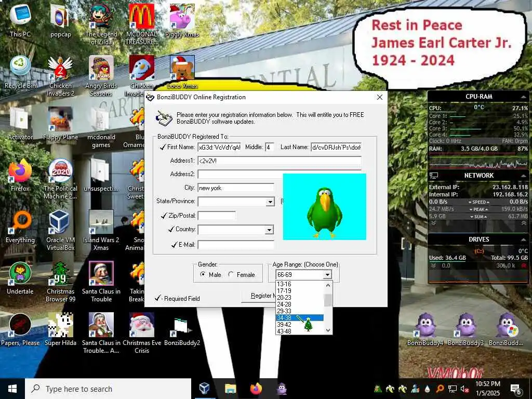532x399 pixels.
Task: Launch Piggly Xmas game icon
Action: pyautogui.click(x=182, y=20)
